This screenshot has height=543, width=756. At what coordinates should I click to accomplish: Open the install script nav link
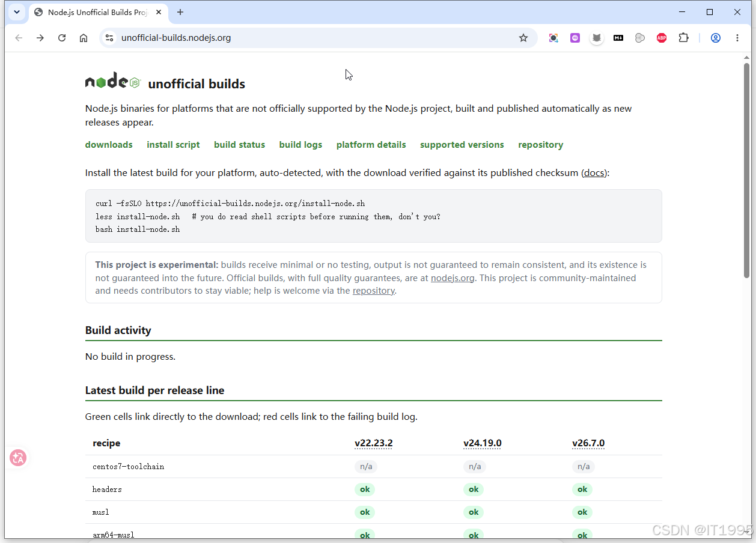pos(173,145)
